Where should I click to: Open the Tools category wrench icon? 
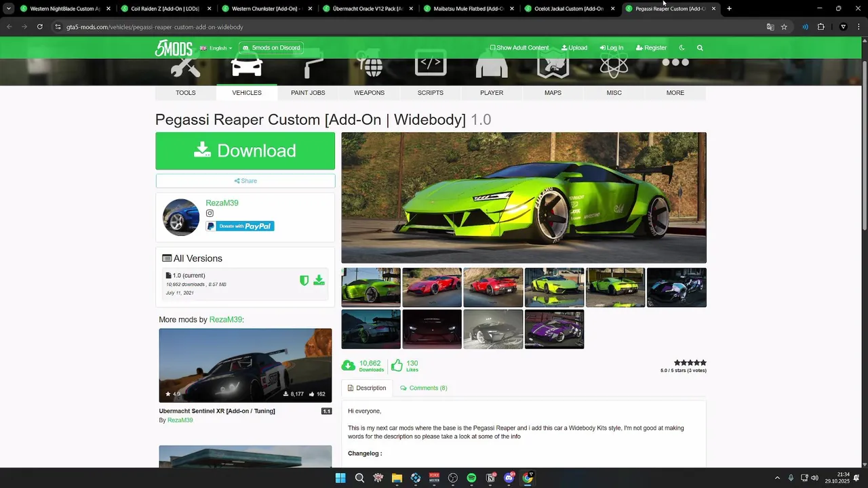[185, 67]
